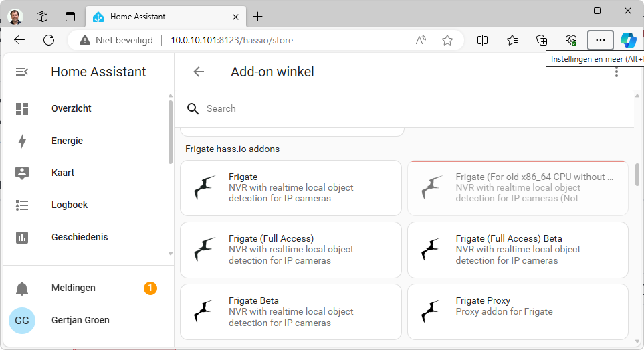Screen dimensions: 644x350
Task: Click the Geschiedenis chart icon
Action: click(22, 237)
